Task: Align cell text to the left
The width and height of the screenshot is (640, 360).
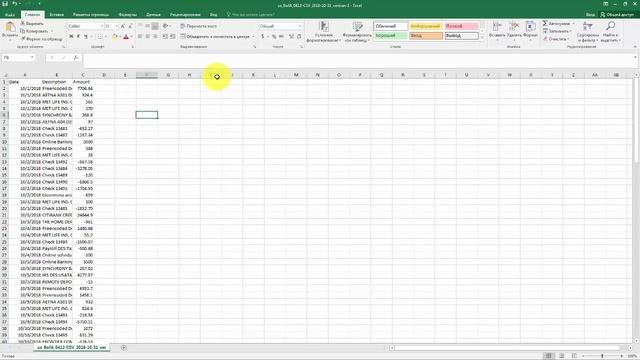Action: pyautogui.click(x=140, y=37)
